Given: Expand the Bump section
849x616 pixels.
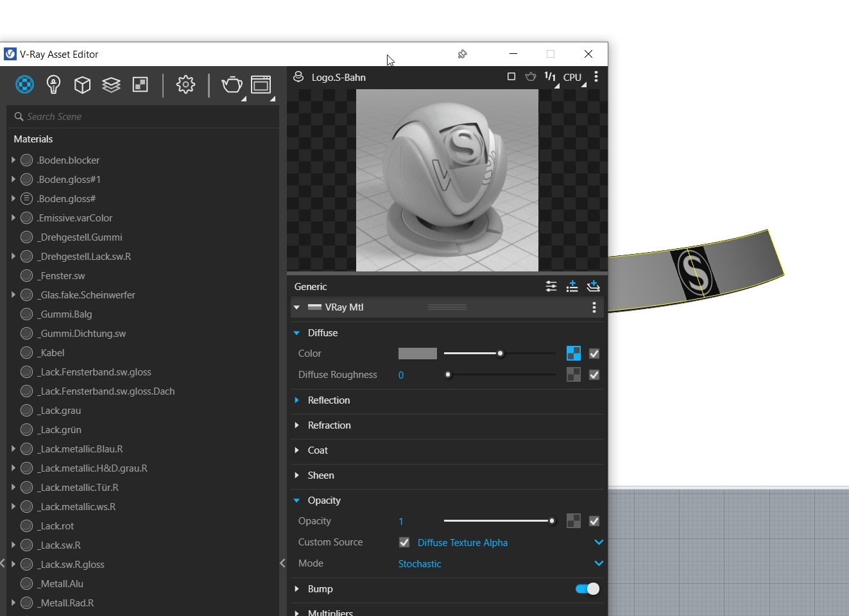Looking at the screenshot, I should (296, 588).
